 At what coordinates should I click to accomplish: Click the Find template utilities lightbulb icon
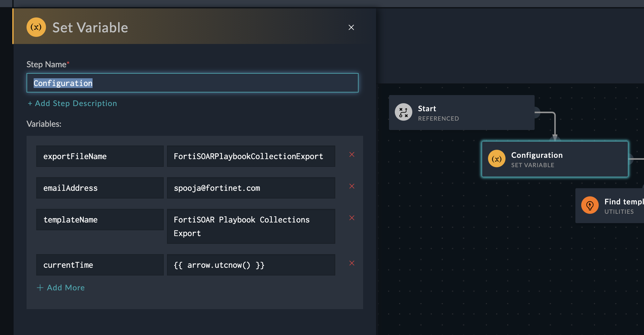click(x=590, y=205)
